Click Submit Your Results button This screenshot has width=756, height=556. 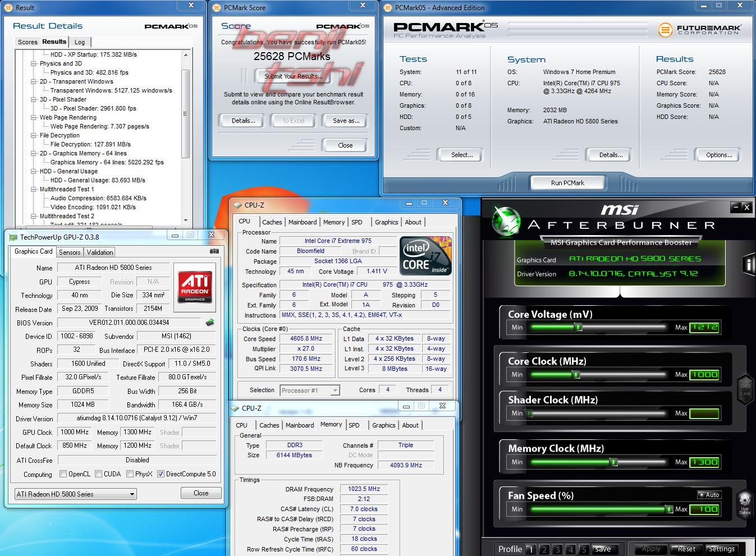(x=293, y=76)
